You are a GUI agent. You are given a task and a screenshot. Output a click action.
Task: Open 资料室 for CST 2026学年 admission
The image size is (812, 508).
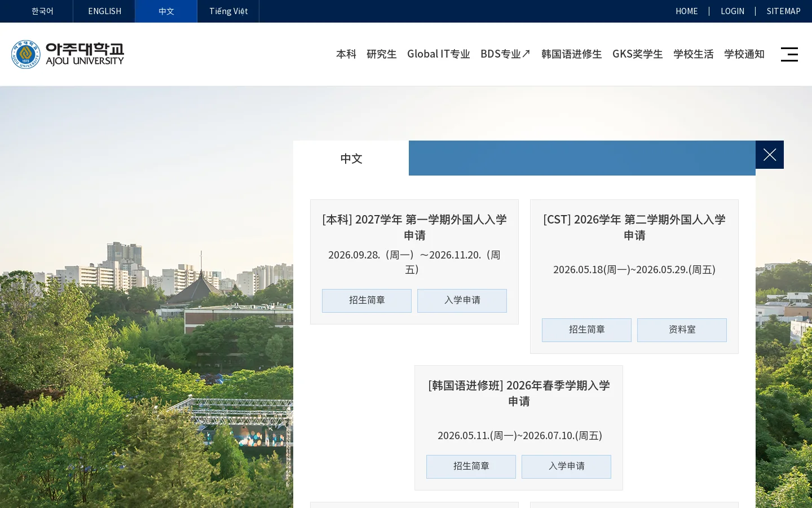[682, 330]
